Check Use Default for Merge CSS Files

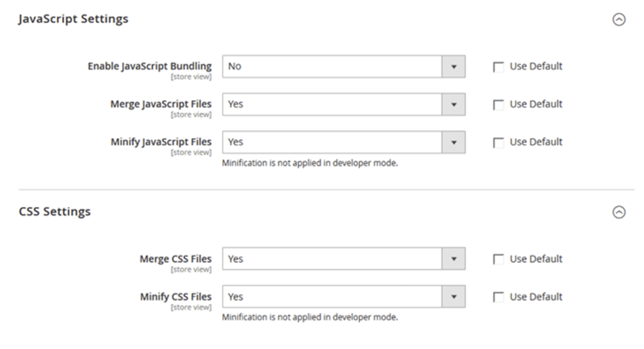click(x=498, y=259)
